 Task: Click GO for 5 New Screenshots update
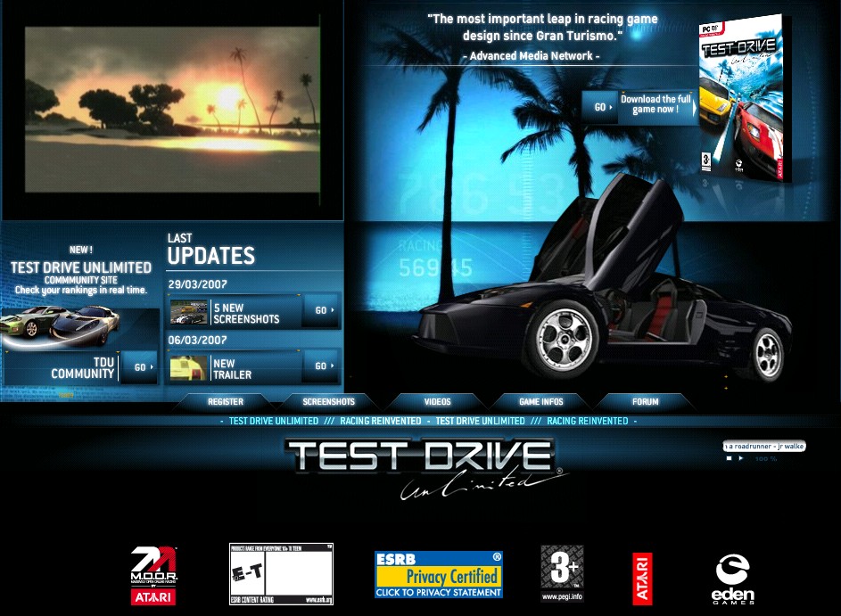pyautogui.click(x=321, y=310)
